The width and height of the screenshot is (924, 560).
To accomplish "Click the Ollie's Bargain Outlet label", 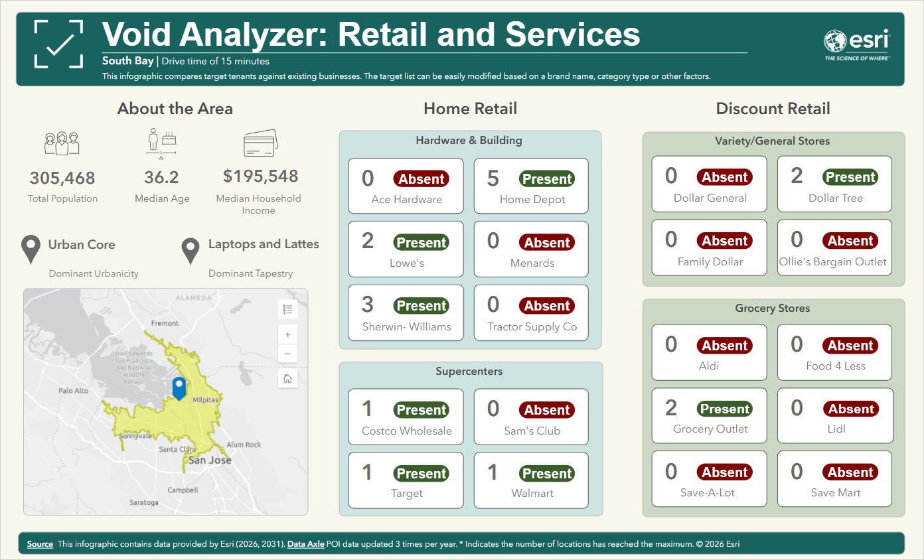I will pos(833,261).
